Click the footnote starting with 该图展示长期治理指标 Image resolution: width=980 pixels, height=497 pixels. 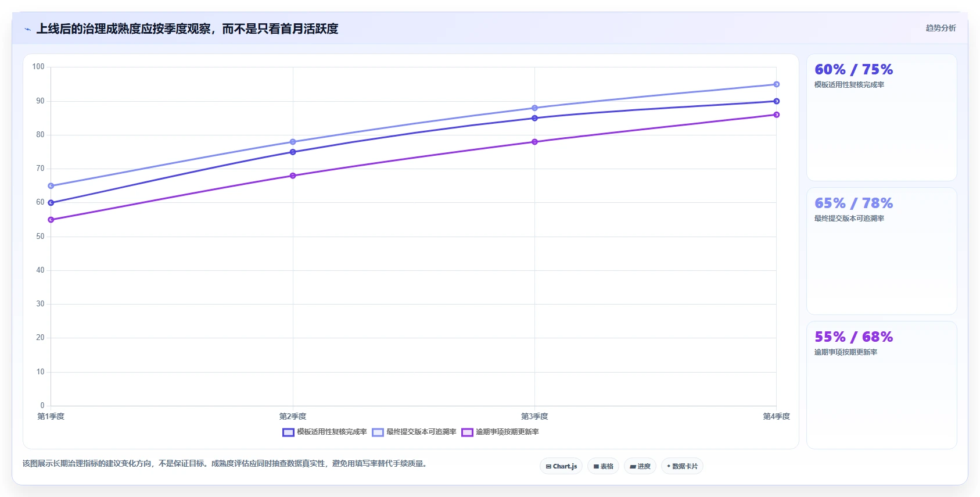coord(226,464)
